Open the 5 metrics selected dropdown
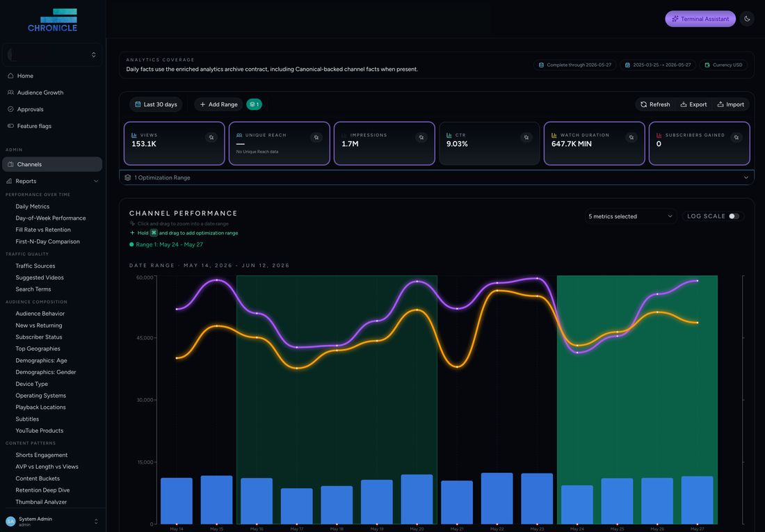765x532 pixels. [x=630, y=216]
